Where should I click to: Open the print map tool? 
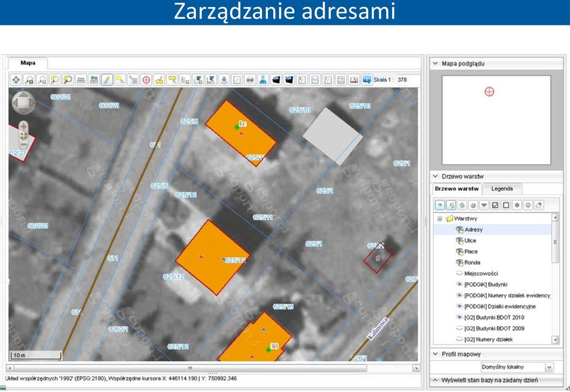[x=250, y=80]
